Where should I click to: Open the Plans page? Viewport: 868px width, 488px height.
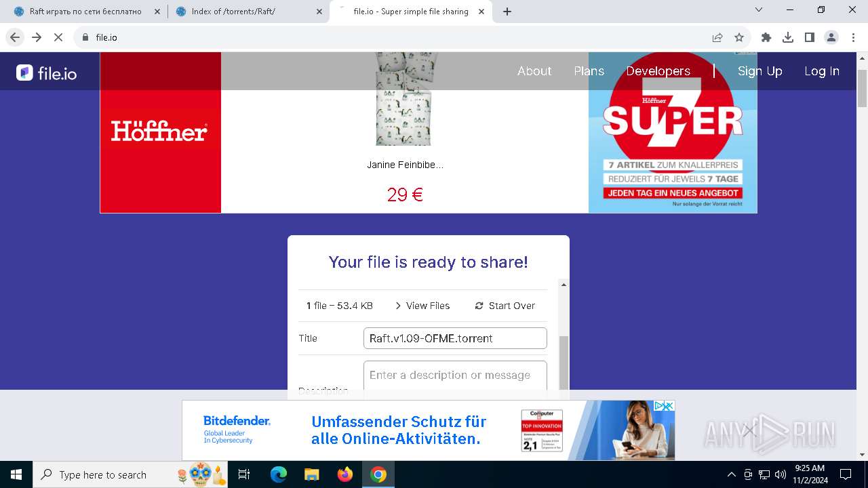589,71
